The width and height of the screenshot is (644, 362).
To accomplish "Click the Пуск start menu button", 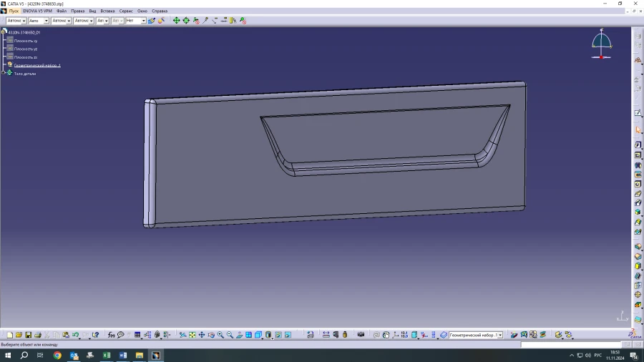I will (x=14, y=11).
